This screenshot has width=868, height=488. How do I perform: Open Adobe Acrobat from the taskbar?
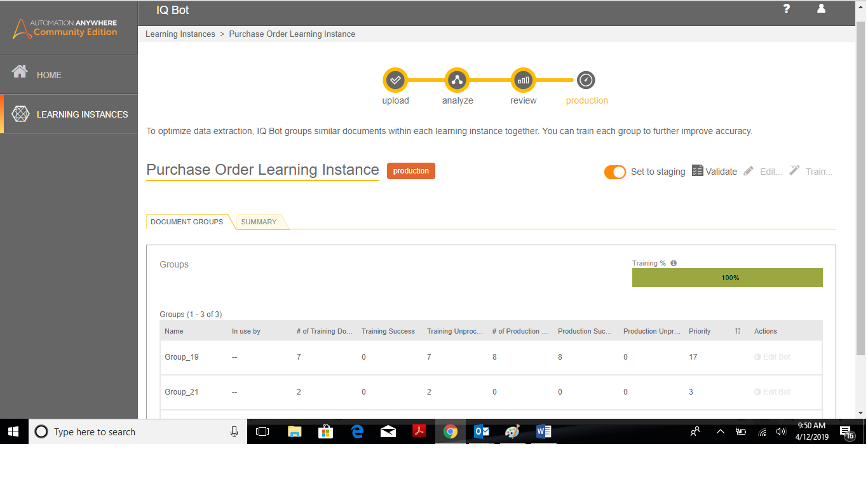[x=419, y=432]
